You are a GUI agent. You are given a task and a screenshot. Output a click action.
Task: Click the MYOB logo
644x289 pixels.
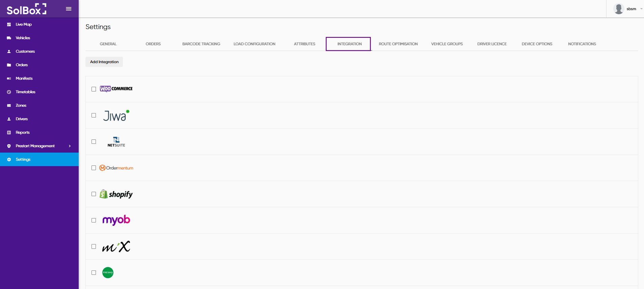[116, 220]
